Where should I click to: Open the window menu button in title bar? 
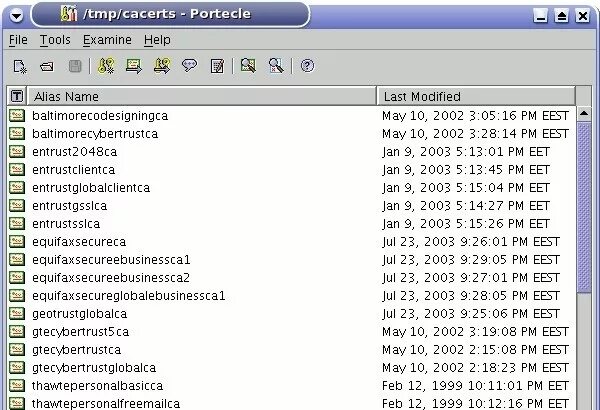click(x=16, y=16)
